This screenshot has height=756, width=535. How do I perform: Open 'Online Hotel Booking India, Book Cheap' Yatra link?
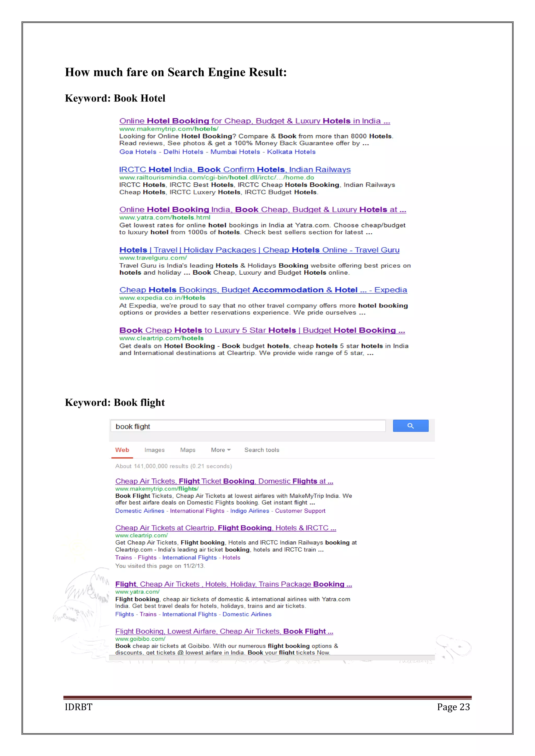click(263, 210)
